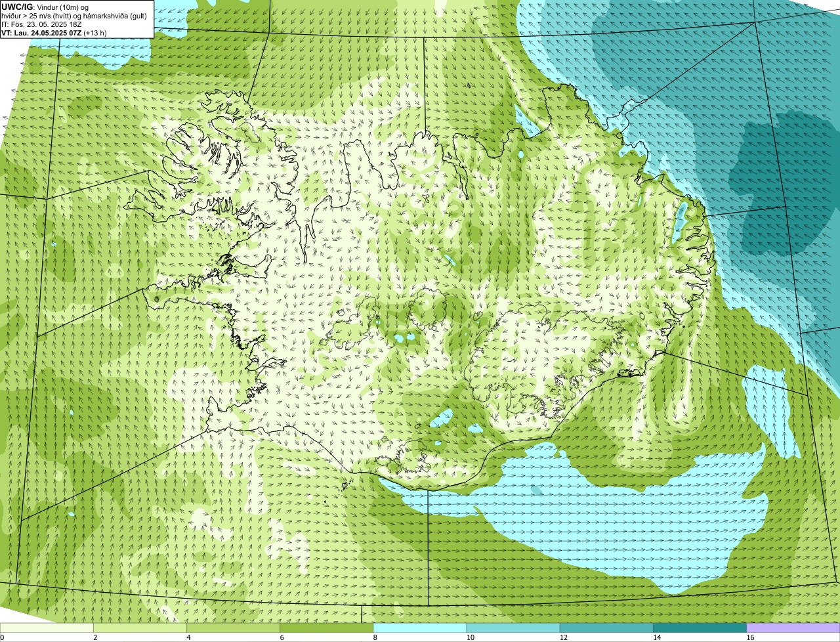Click the 12–14 teal legend band
The width and height of the screenshot is (840, 642).
[x=606, y=628]
